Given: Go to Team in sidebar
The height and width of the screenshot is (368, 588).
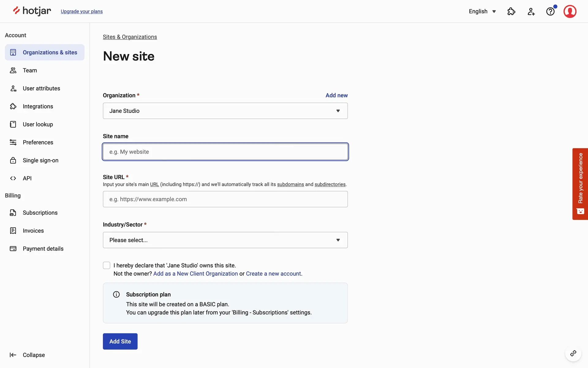Looking at the screenshot, I should tap(30, 70).
